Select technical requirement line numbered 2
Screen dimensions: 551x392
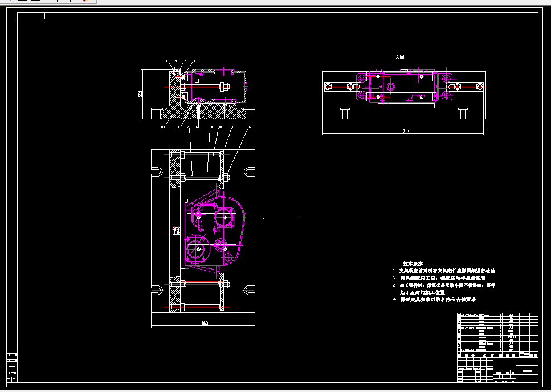(x=439, y=278)
